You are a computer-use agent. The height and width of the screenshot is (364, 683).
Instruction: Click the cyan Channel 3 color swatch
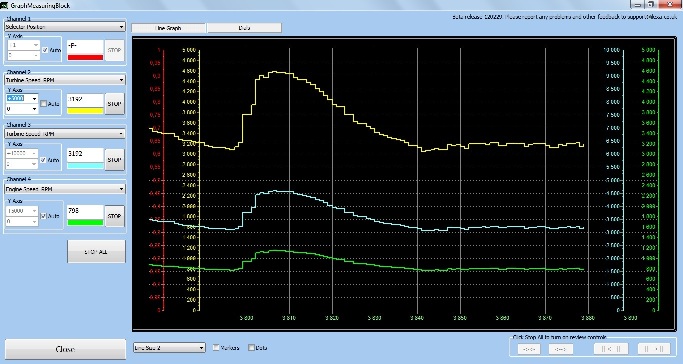click(x=85, y=166)
